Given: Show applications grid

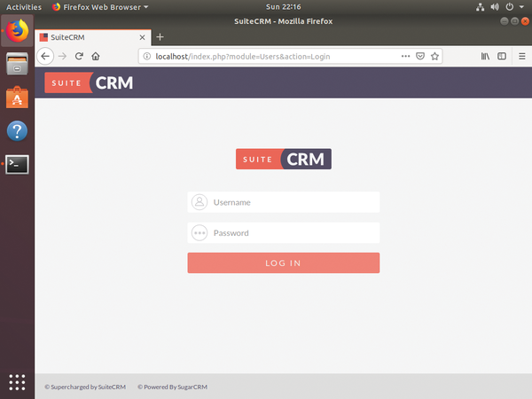Looking at the screenshot, I should pyautogui.click(x=17, y=382).
